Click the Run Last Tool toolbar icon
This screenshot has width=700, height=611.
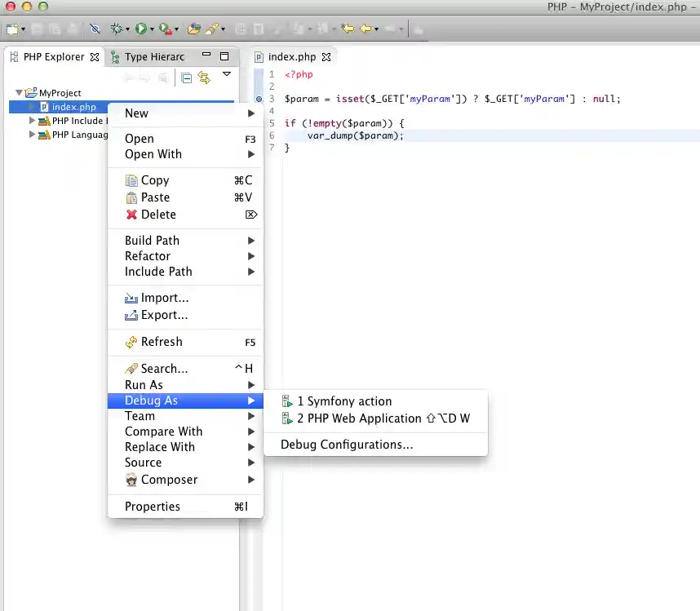click(166, 29)
